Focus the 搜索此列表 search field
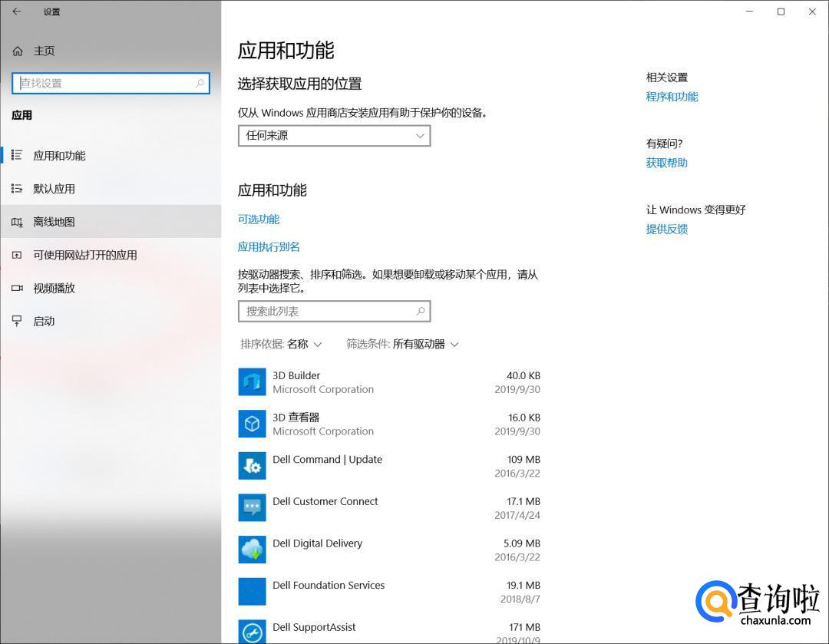Screen dimensions: 829x644 (334, 311)
